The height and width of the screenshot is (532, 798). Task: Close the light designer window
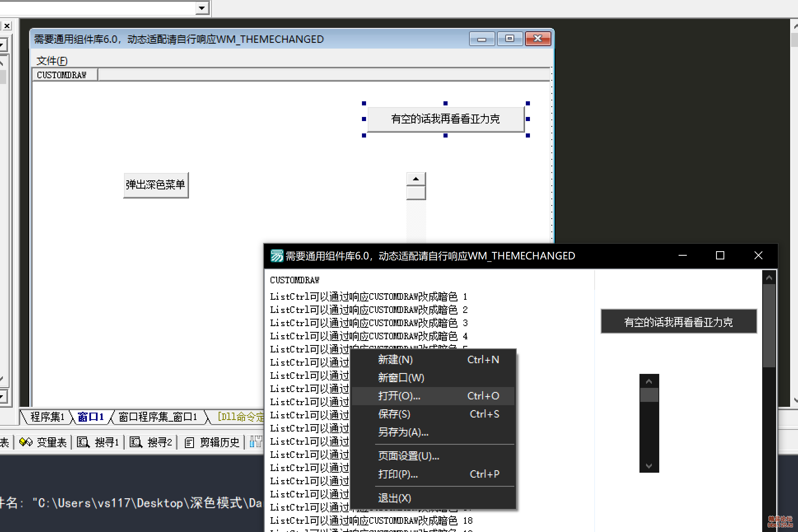tap(538, 39)
